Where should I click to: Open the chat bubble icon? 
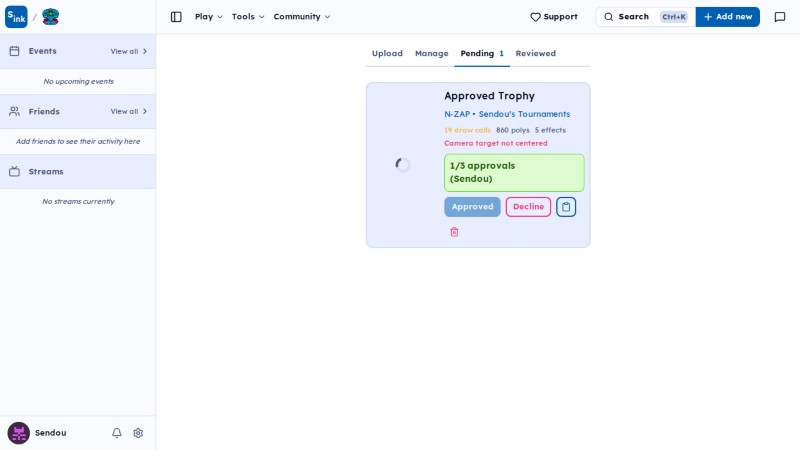click(780, 17)
